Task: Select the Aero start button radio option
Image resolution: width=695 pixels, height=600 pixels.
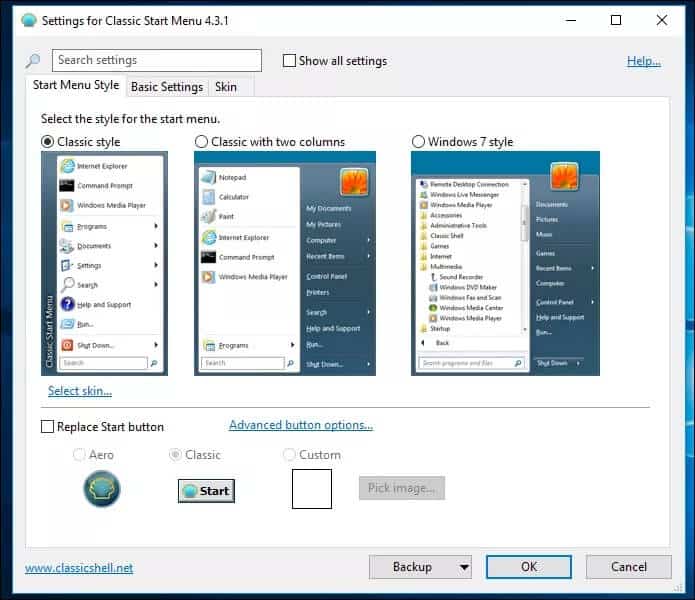Action: (79, 455)
